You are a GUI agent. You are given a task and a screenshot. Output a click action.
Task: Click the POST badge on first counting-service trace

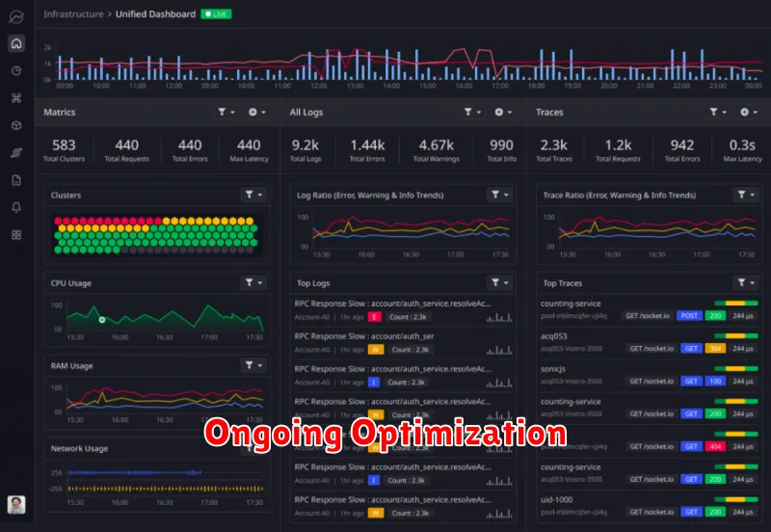tap(689, 315)
